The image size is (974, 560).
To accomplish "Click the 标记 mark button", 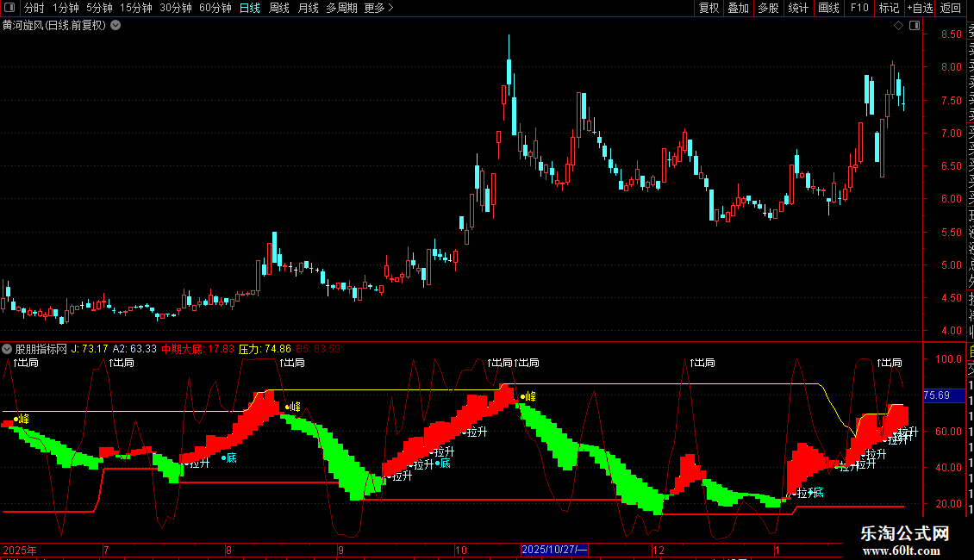I will click(889, 8).
